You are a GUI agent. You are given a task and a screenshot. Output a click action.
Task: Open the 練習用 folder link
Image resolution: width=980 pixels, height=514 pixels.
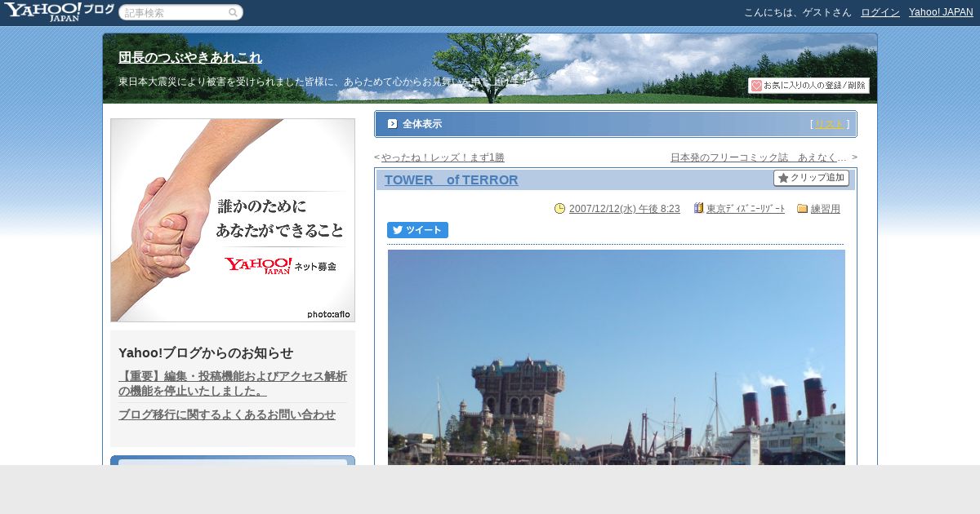coord(826,209)
